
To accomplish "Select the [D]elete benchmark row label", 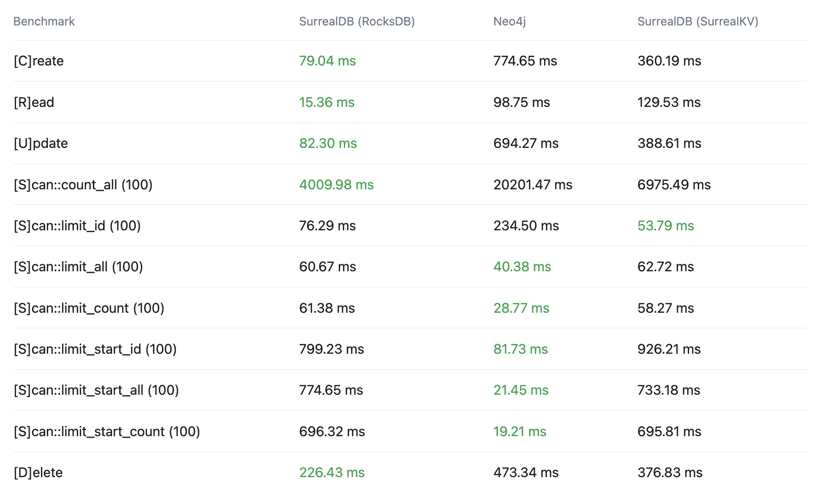I will tap(38, 472).
